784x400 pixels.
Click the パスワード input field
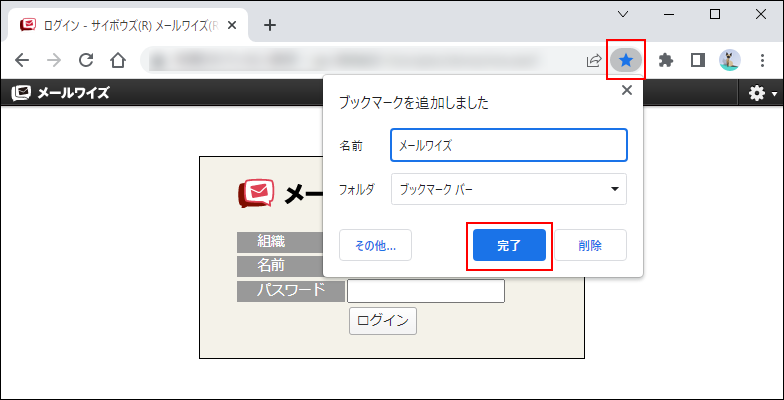tap(426, 291)
